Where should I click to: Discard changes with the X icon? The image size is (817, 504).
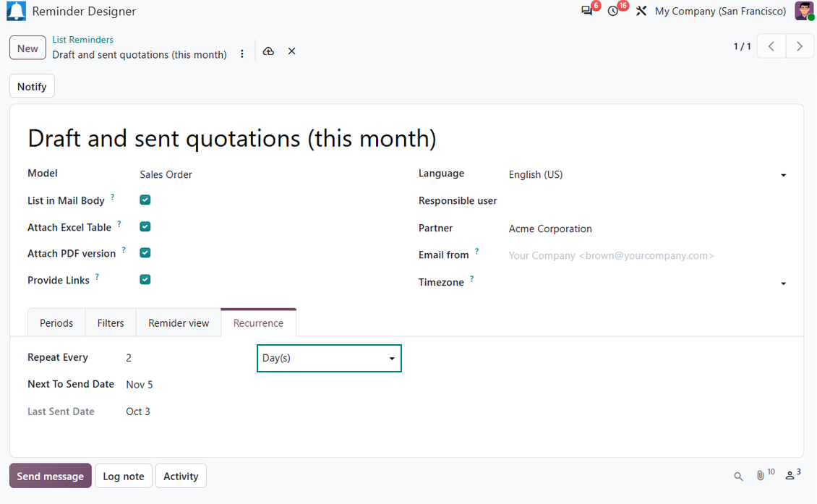(292, 51)
